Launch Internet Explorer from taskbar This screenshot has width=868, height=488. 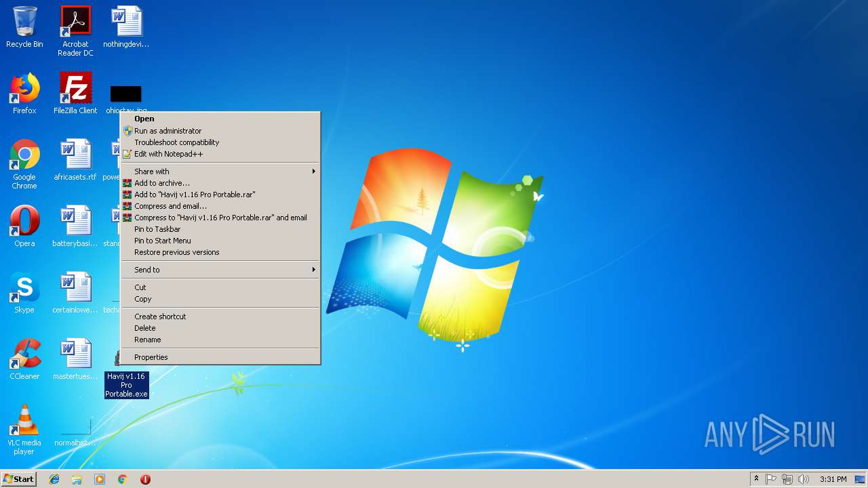click(x=54, y=479)
